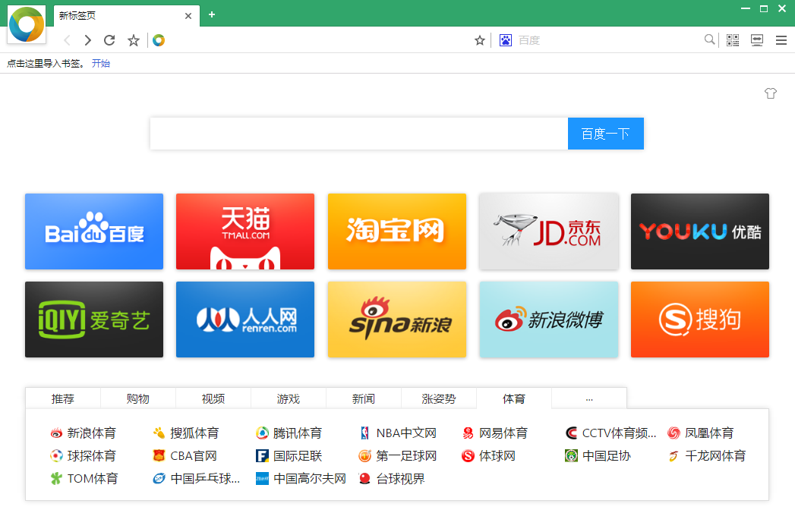This screenshot has width=795, height=532.
Task: Open the 新浪体育 link
Action: 84,433
